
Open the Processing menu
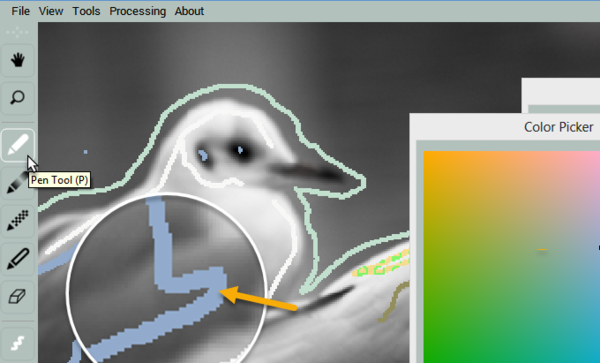(138, 11)
